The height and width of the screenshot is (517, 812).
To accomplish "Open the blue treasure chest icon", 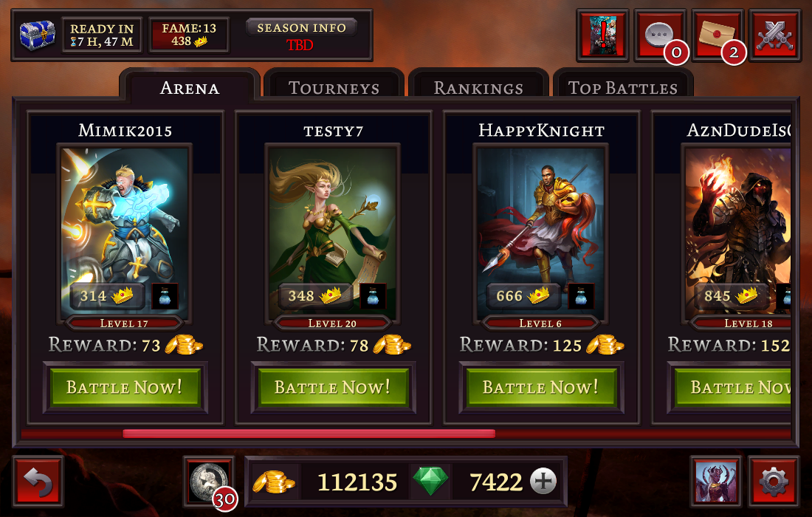I will 38,35.
